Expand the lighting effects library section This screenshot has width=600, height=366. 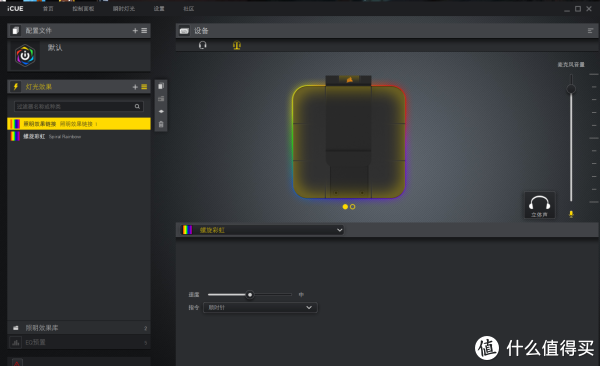pyautogui.click(x=79, y=328)
